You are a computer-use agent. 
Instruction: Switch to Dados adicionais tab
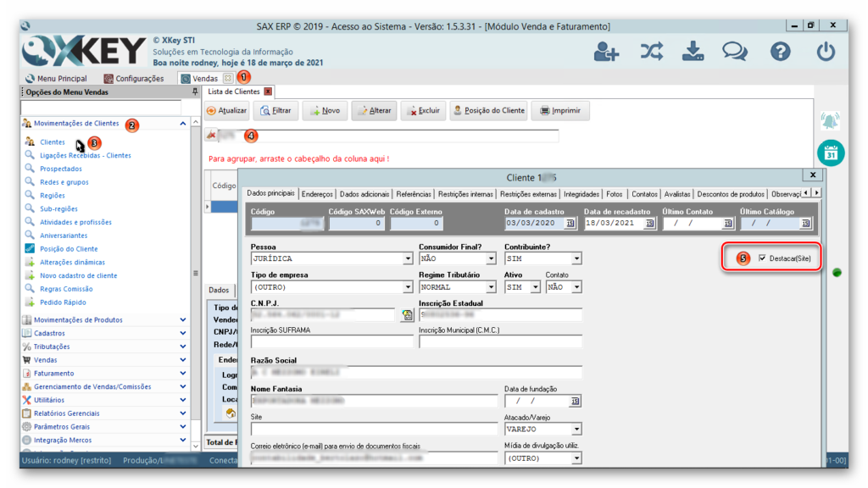[x=364, y=194]
